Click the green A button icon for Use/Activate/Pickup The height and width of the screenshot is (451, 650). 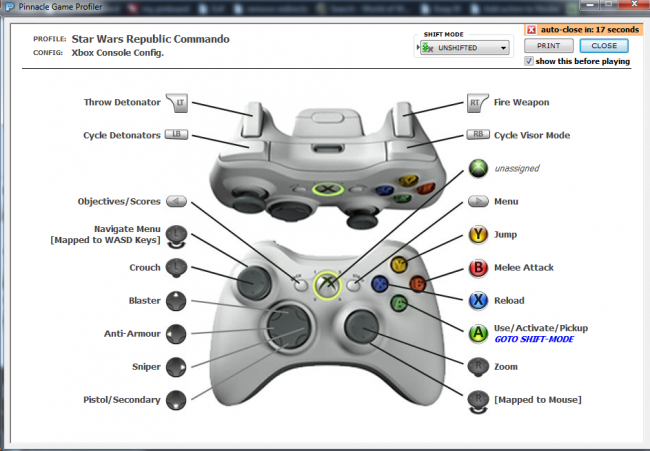click(x=478, y=333)
